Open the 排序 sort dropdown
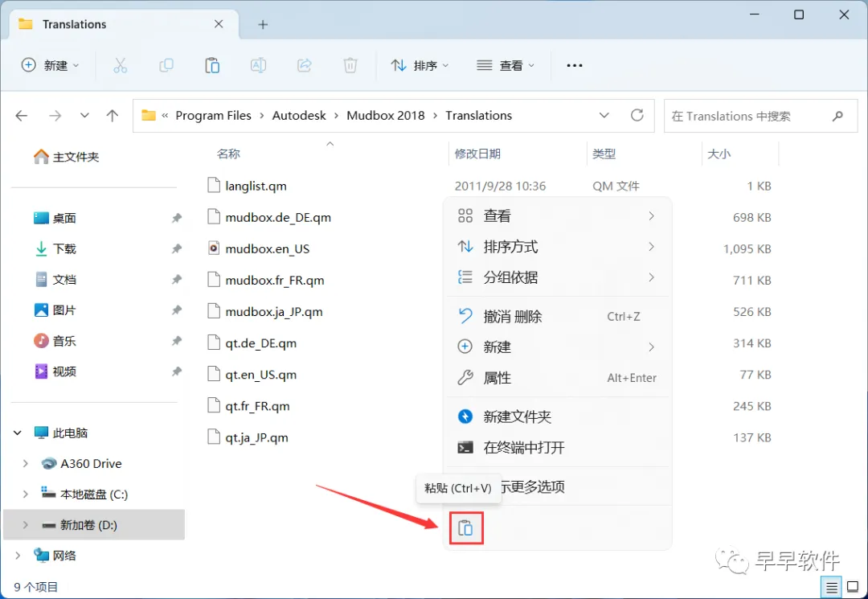 [x=420, y=65]
